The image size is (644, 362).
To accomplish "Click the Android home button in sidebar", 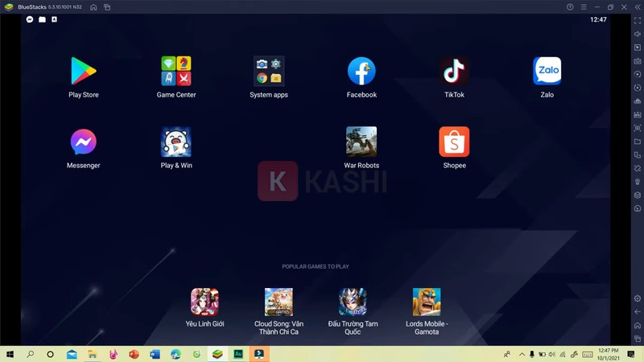I will [638, 326].
